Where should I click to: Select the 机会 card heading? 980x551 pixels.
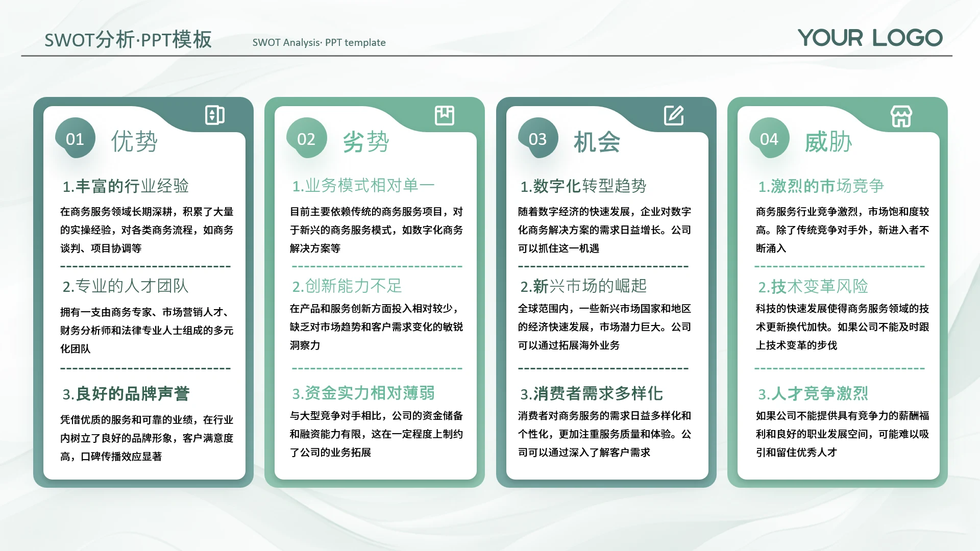[x=597, y=141]
